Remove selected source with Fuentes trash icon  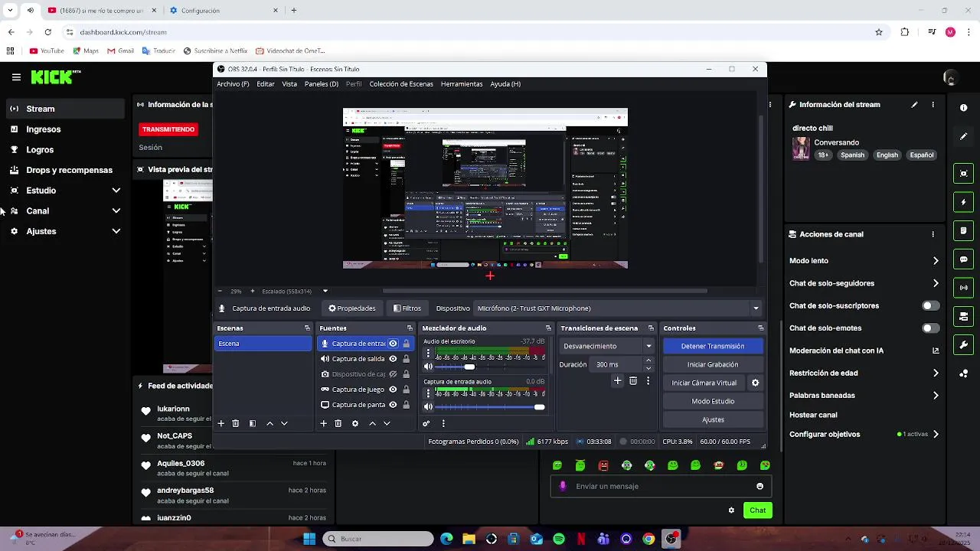pos(338,423)
